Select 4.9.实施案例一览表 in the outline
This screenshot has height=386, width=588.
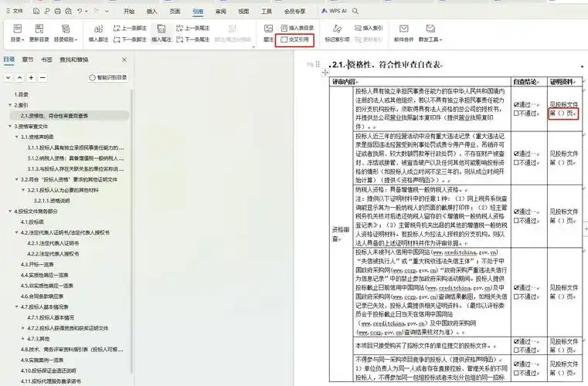[x=42, y=361]
